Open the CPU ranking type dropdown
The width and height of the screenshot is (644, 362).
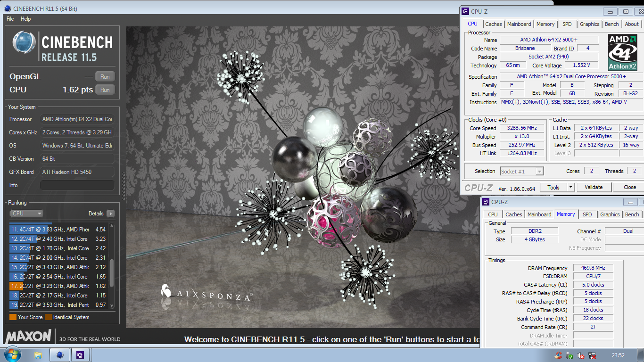pyautogui.click(x=26, y=214)
